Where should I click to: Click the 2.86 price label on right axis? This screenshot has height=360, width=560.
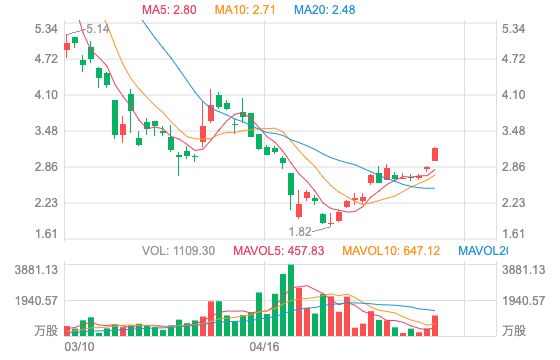point(514,167)
